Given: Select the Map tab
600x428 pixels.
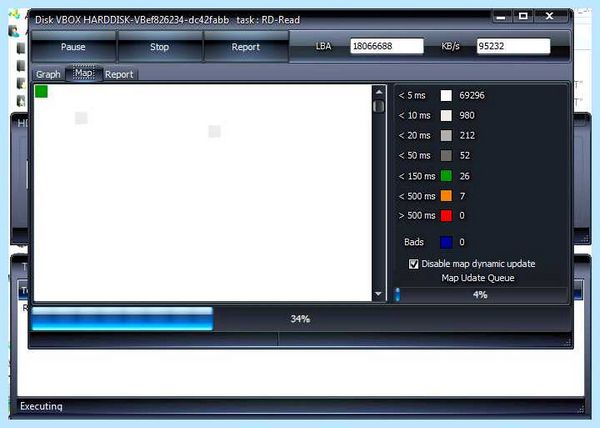Looking at the screenshot, I should (x=84, y=73).
